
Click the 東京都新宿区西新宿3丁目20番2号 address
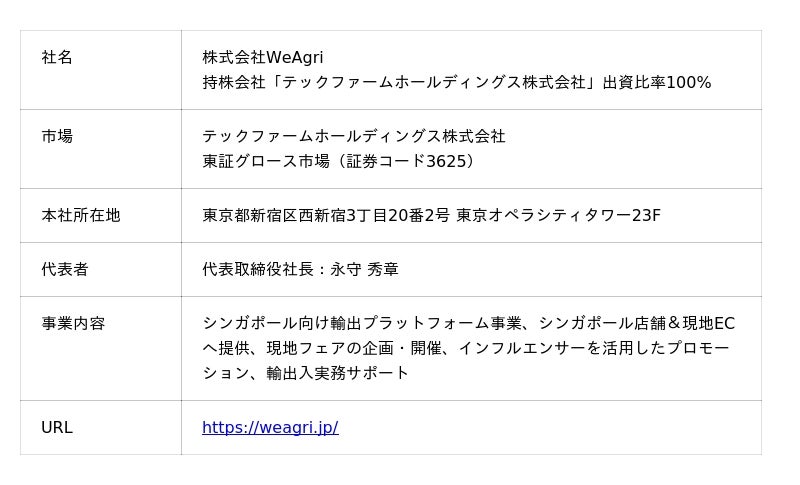326,215
